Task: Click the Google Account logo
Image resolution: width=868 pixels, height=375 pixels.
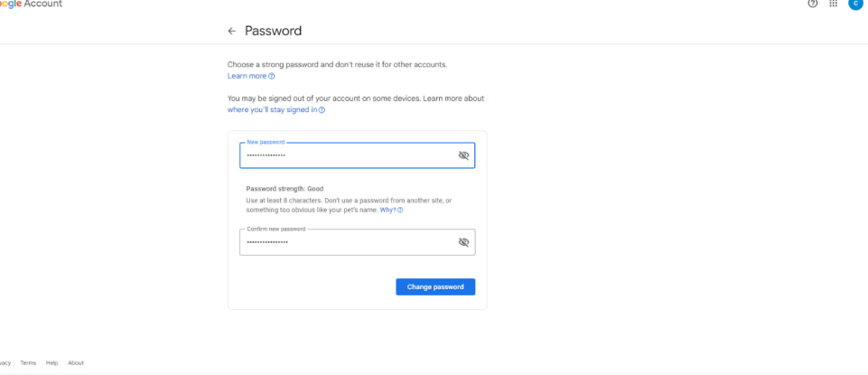Action: [x=31, y=4]
